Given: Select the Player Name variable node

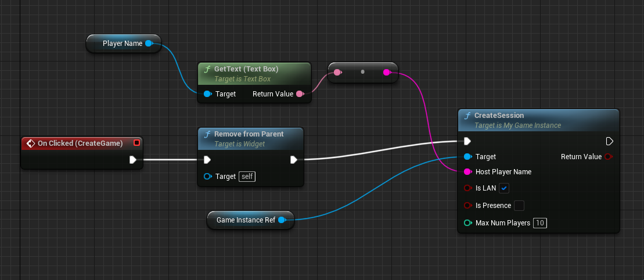Looking at the screenshot, I should [124, 44].
